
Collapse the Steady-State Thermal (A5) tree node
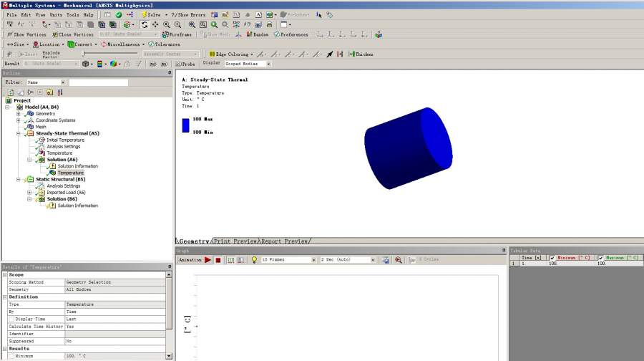pyautogui.click(x=19, y=133)
